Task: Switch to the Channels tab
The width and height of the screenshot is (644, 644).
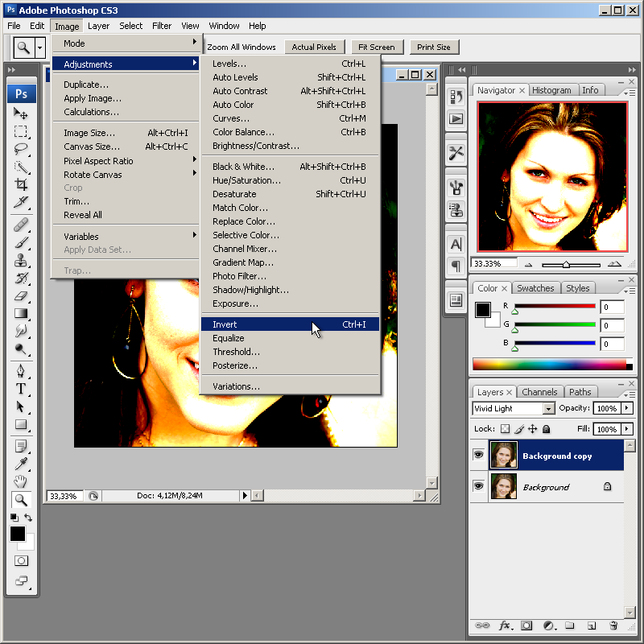Action: [539, 392]
